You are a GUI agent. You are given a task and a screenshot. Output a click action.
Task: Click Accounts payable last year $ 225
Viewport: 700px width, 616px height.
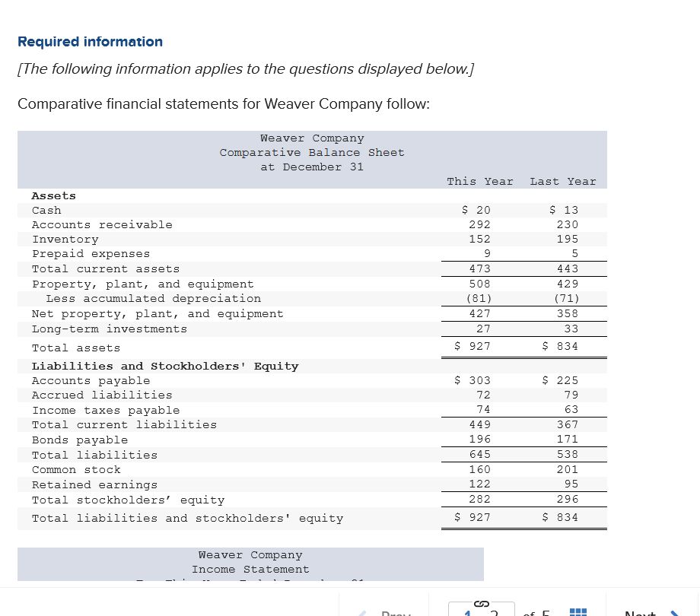tap(560, 380)
